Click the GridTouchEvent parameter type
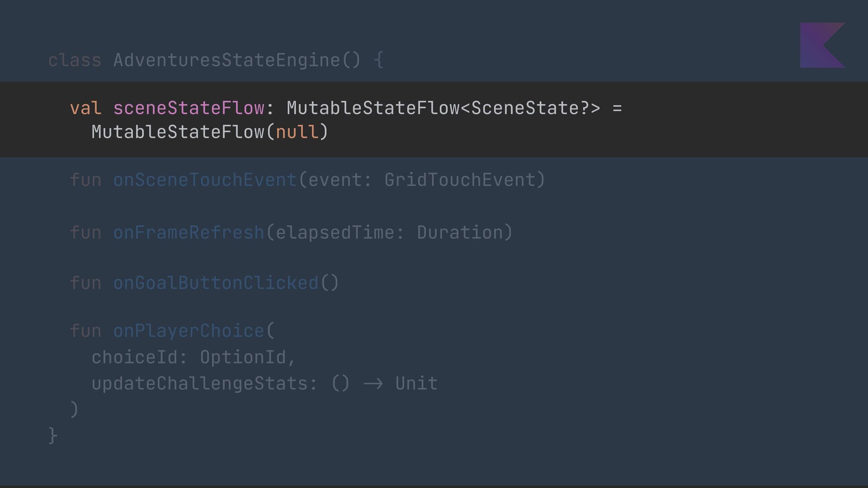This screenshot has height=488, width=868. point(460,180)
